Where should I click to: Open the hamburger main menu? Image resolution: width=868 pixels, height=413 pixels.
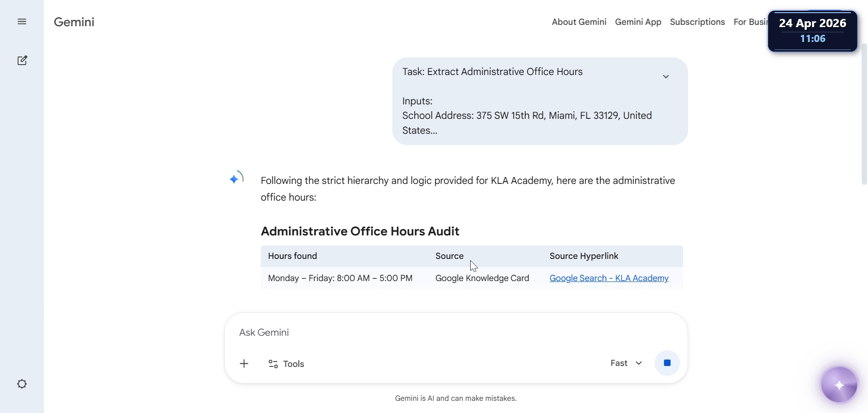click(22, 22)
